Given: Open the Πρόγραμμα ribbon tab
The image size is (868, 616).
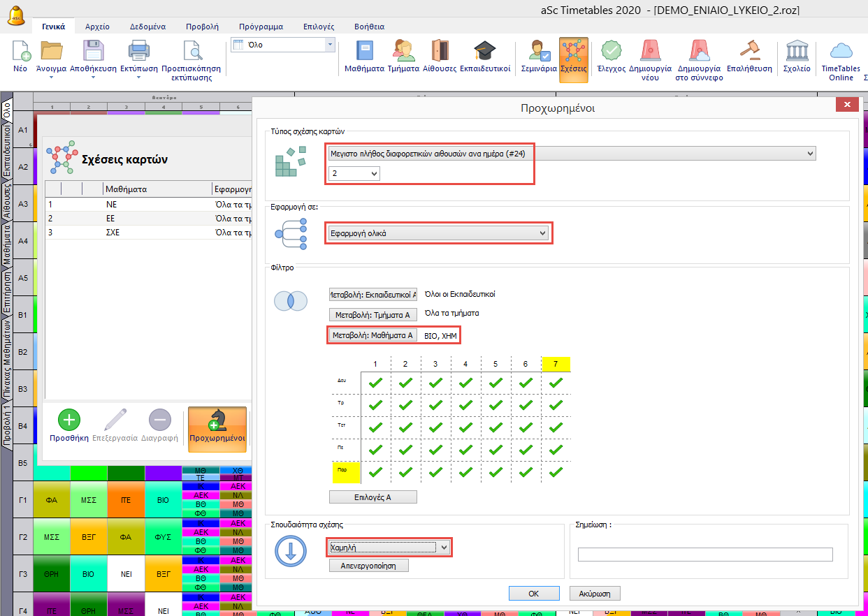Looking at the screenshot, I should [261, 27].
